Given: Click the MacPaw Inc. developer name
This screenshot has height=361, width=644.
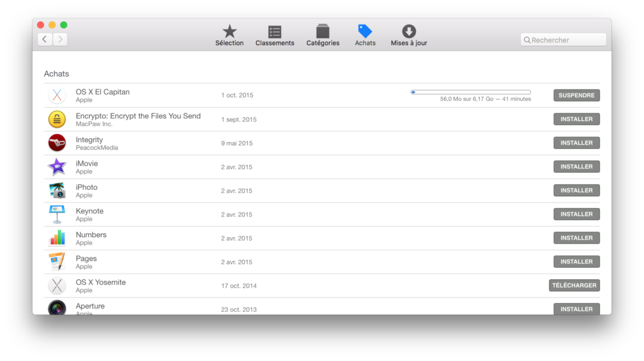Looking at the screenshot, I should [94, 124].
